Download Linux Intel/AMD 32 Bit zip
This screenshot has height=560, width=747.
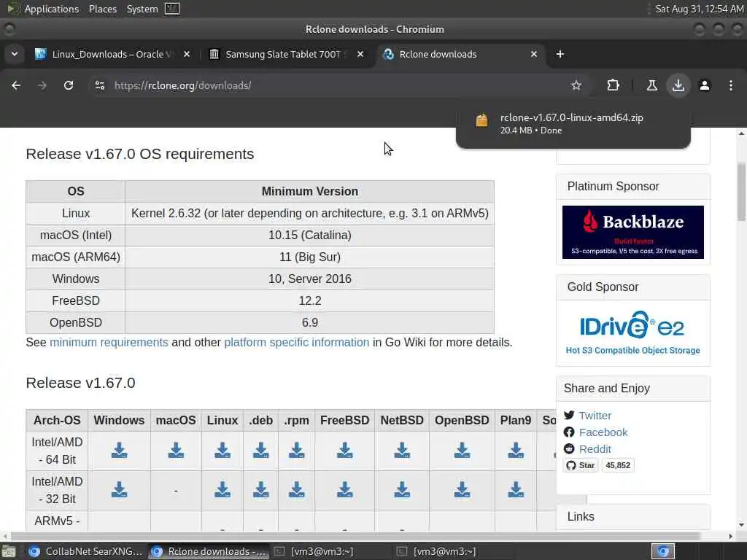(222, 490)
